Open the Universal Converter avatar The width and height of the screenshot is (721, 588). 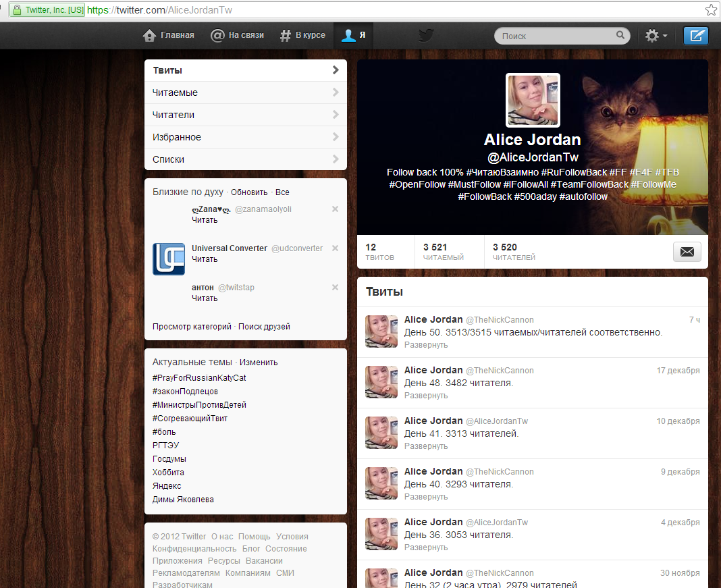click(169, 259)
